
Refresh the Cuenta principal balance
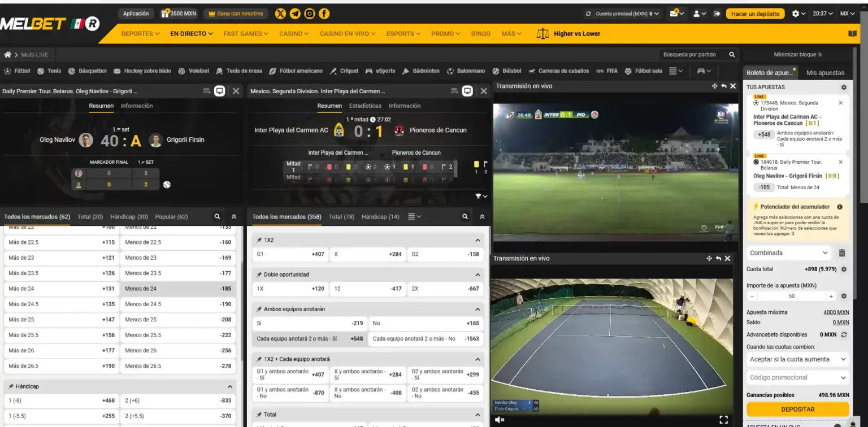588,14
